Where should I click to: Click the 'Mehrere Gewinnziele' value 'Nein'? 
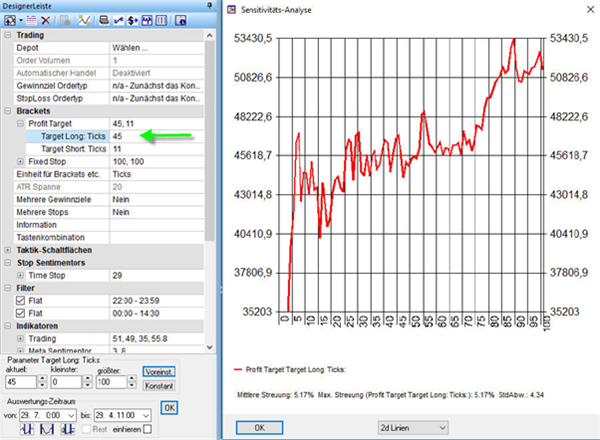click(x=121, y=199)
